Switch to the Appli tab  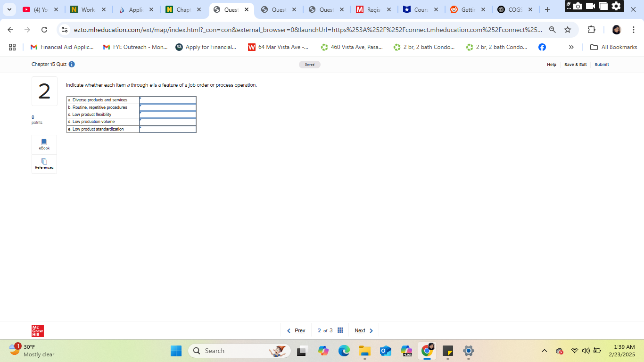click(136, 9)
